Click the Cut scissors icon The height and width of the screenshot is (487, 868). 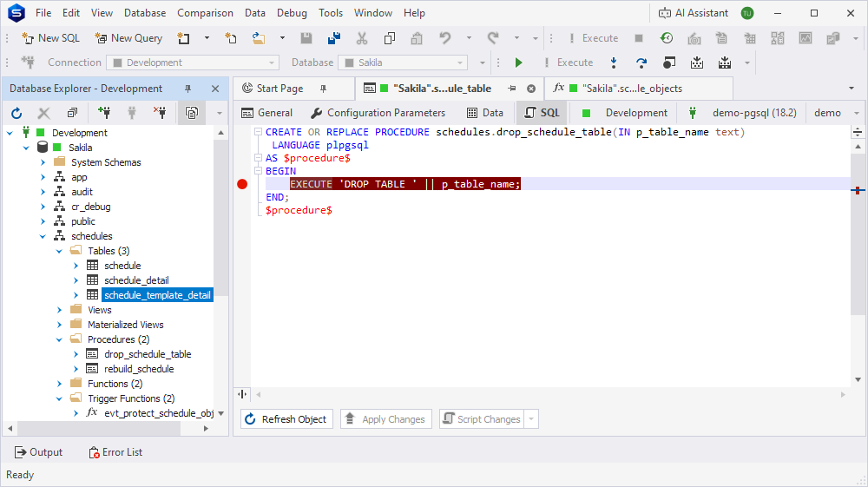pyautogui.click(x=361, y=38)
